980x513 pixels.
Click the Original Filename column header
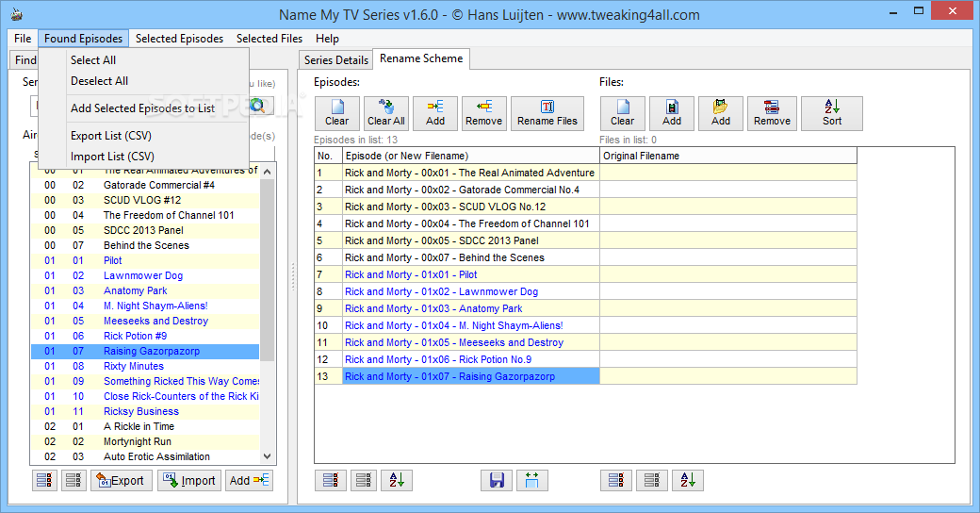728,156
